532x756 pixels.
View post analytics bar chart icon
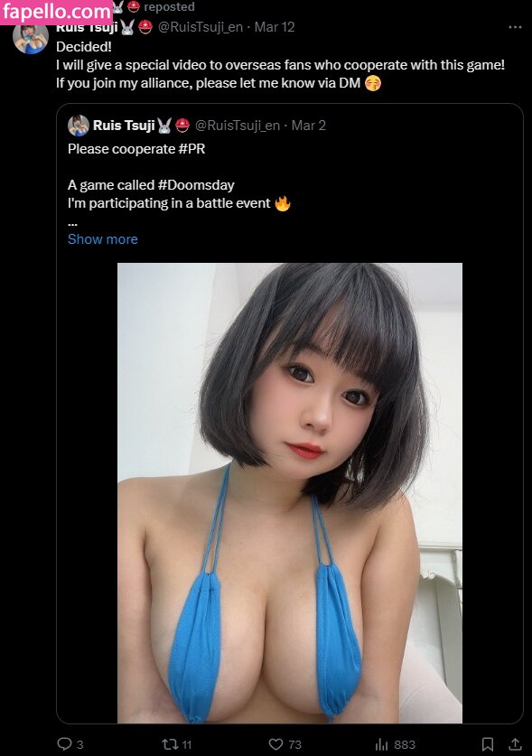point(381,744)
